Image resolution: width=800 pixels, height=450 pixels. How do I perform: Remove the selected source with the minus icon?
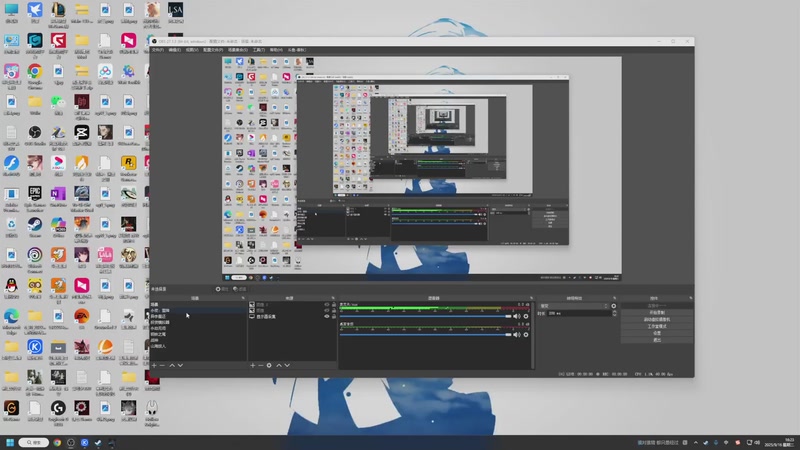(261, 365)
